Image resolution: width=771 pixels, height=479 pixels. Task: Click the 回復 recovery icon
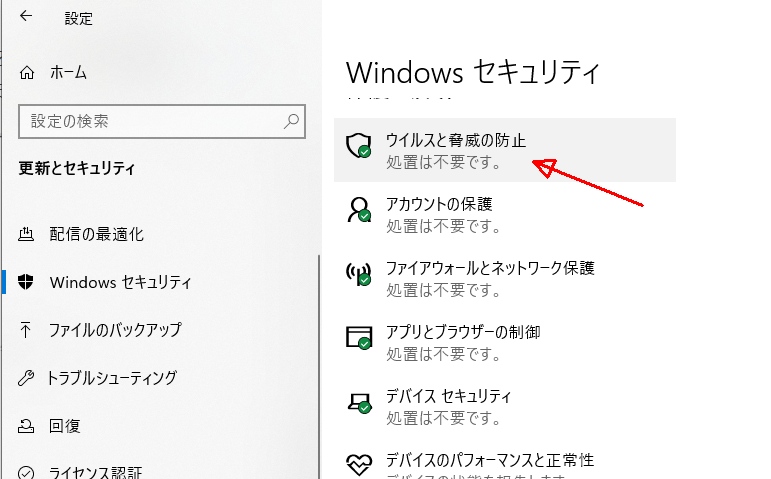27,425
